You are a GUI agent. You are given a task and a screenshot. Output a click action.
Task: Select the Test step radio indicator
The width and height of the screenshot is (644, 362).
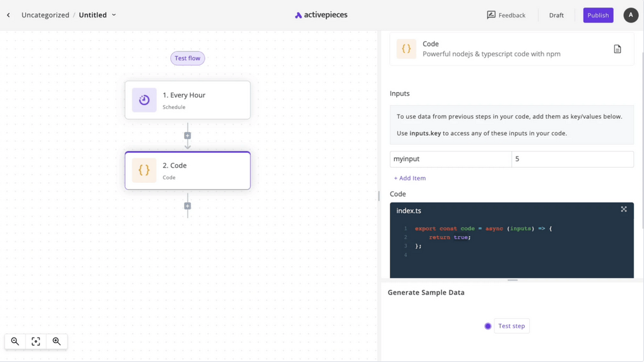click(488, 326)
